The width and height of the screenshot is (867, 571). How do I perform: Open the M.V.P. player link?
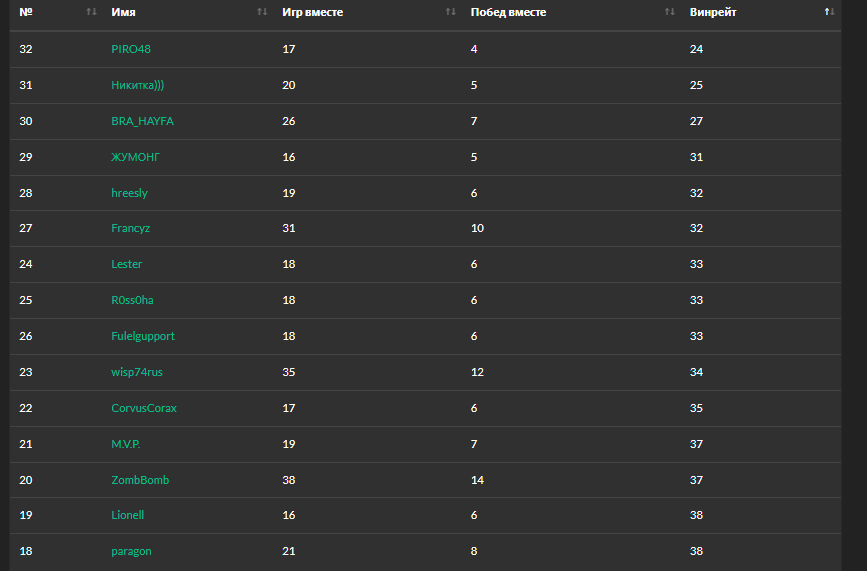click(125, 444)
